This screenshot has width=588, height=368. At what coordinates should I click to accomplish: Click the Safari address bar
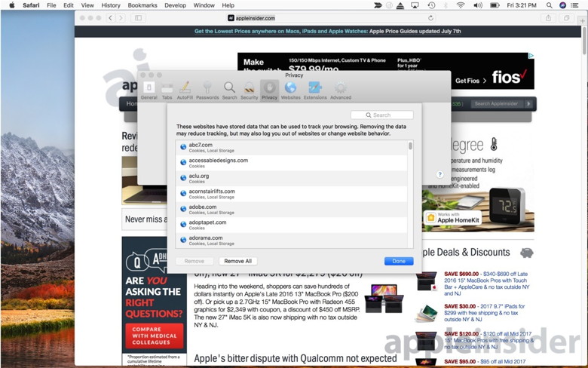tap(332, 17)
